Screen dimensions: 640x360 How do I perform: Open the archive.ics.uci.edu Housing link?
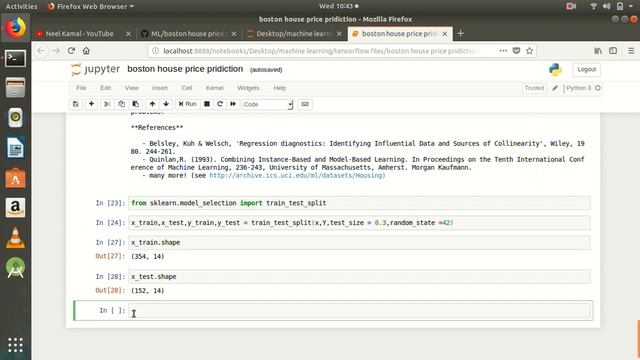point(297,176)
